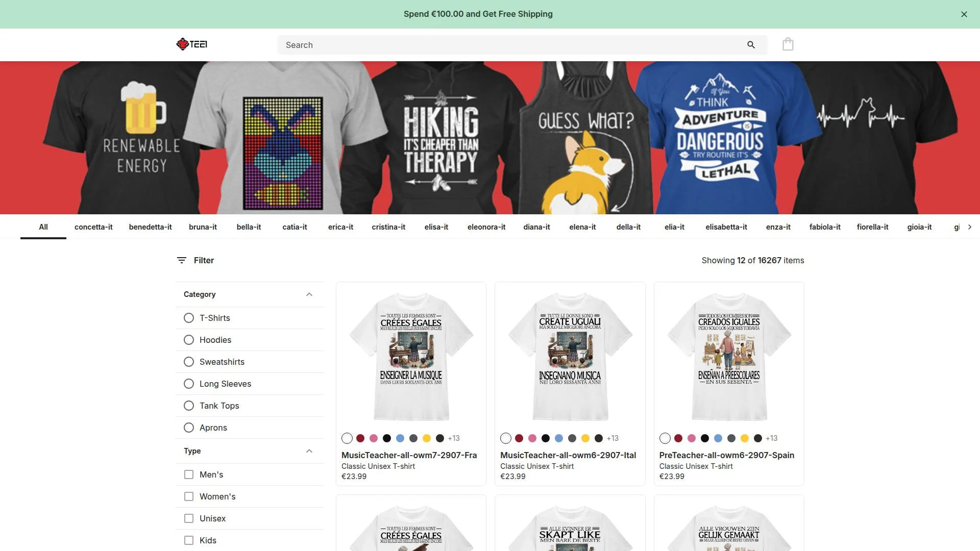Open the fabiola-it tab
Viewport: 980px width, 551px height.
tap(825, 227)
